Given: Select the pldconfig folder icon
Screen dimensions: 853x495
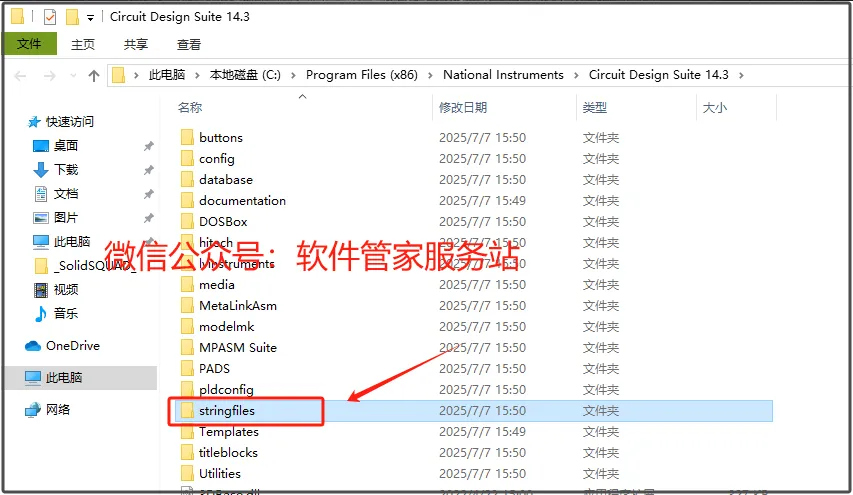Looking at the screenshot, I should (187, 389).
